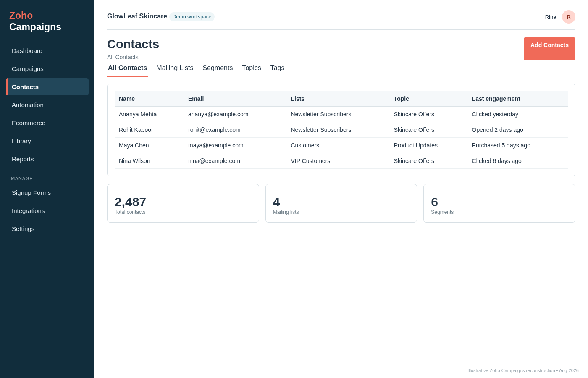Click Newsletter Subscribers in Ananya's row

pos(321,114)
